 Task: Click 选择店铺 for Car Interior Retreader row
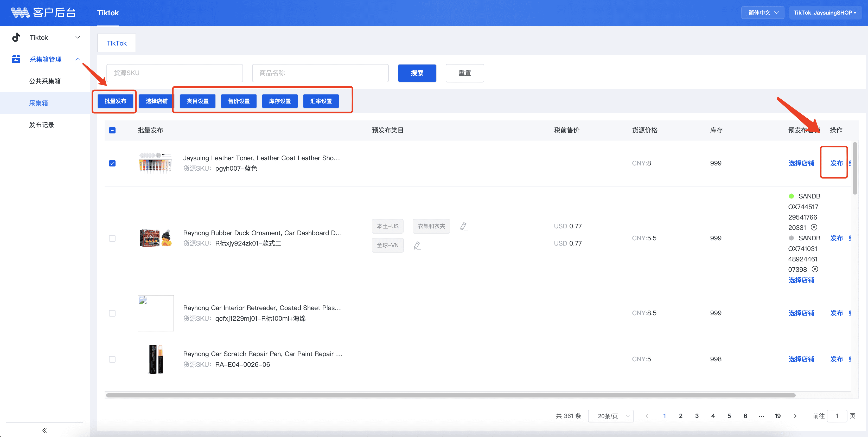(x=801, y=313)
